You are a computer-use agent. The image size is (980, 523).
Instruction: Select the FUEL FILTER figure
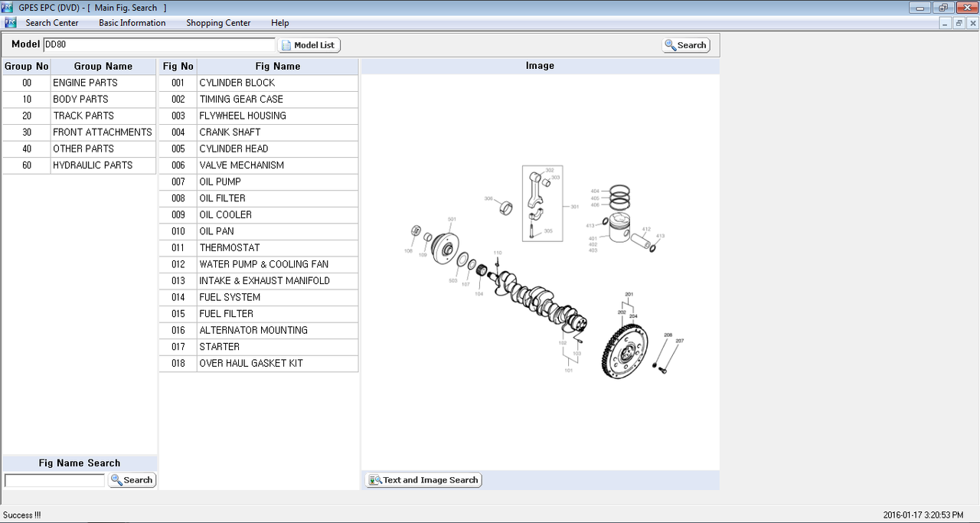[x=259, y=314]
